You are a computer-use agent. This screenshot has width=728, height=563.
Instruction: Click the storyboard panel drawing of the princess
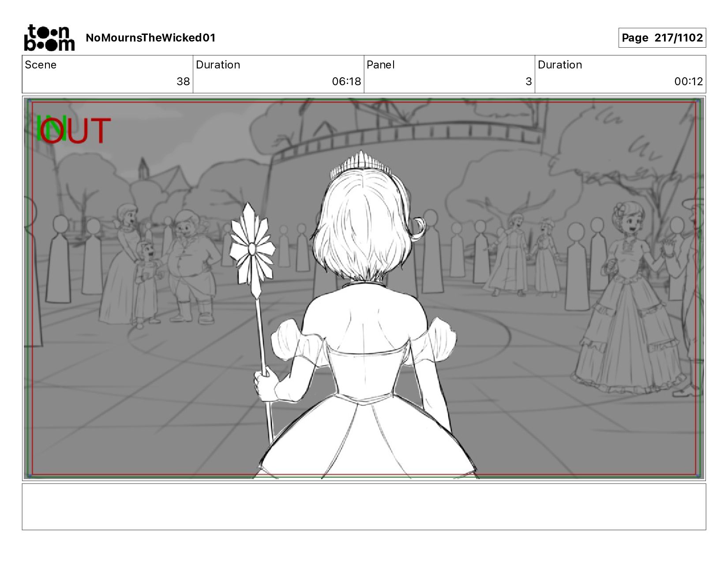coord(364,288)
